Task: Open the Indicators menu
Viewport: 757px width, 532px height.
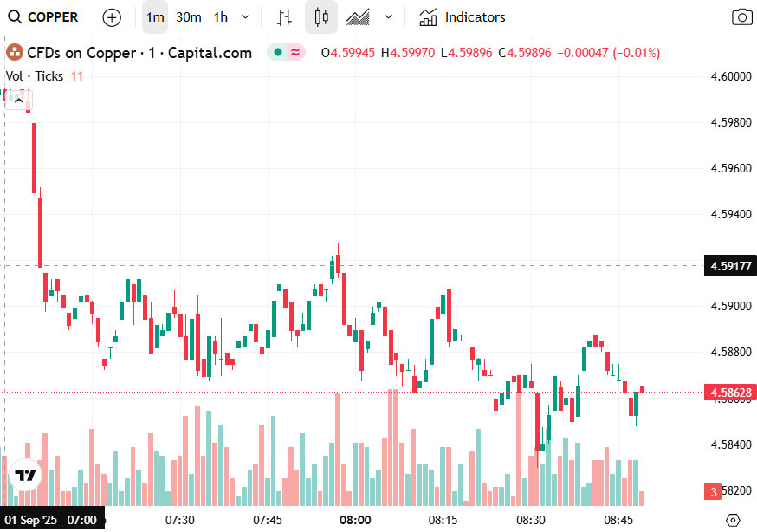Action: (x=463, y=17)
